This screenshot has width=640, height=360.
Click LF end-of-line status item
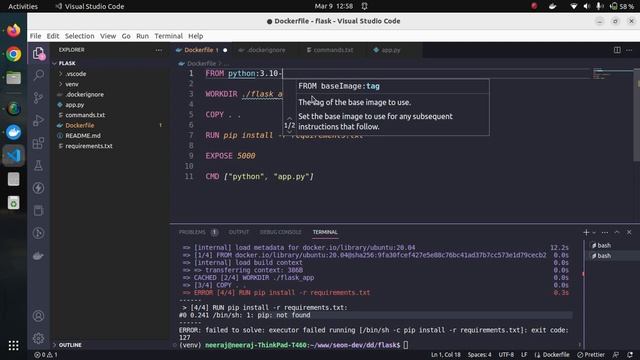coord(524,355)
